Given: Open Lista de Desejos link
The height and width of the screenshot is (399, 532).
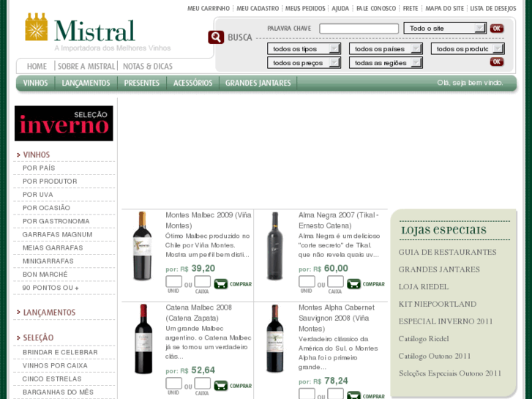Looking at the screenshot, I should point(493,9).
